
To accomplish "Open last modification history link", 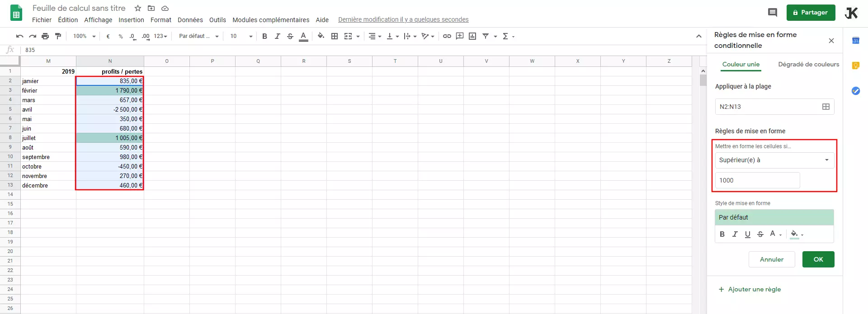I will (x=403, y=20).
